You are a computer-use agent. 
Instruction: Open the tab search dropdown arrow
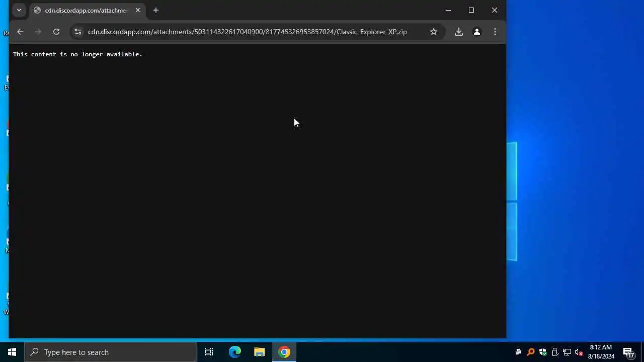[19, 10]
